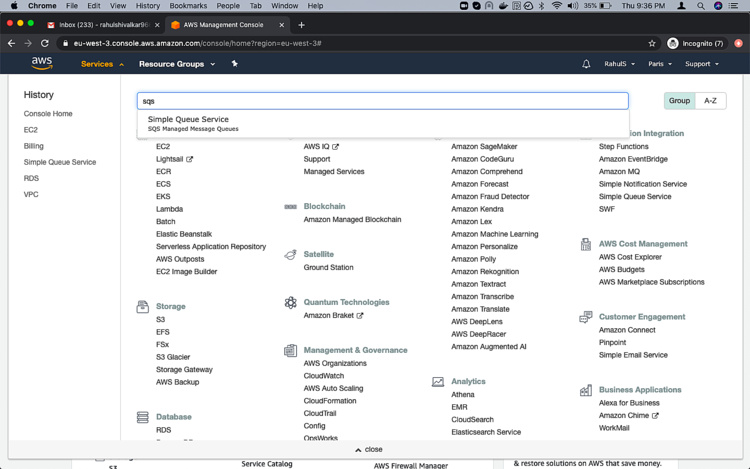This screenshot has height=469, width=750.
Task: Click the Storage category icon
Action: click(x=143, y=307)
